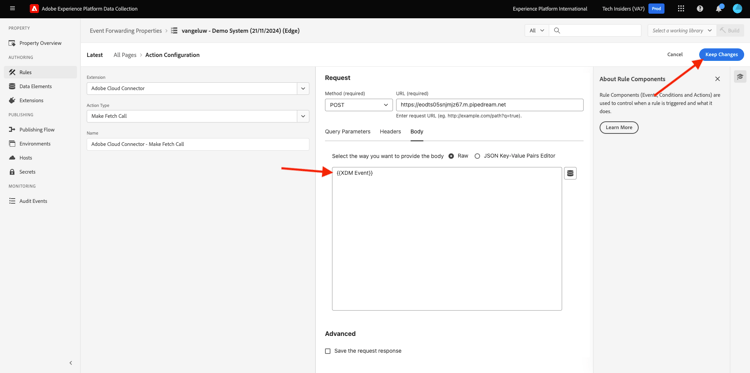Click the Environments window icon
The width and height of the screenshot is (750, 373).
click(x=12, y=143)
